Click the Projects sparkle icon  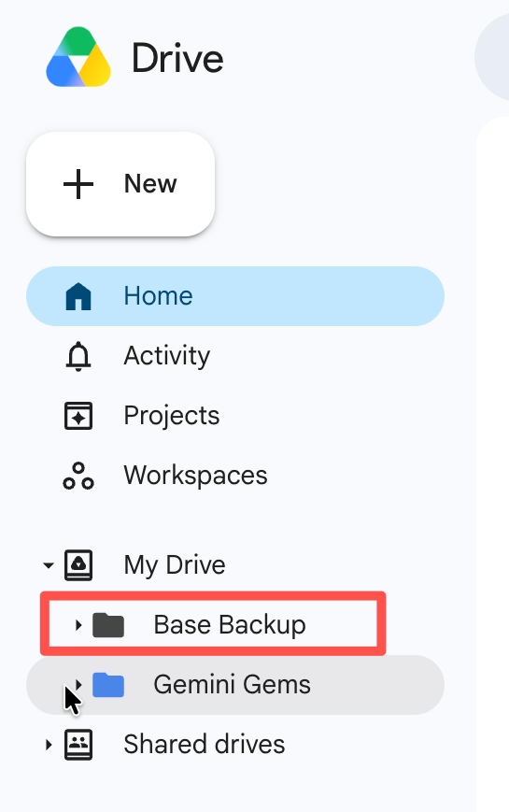(78, 416)
